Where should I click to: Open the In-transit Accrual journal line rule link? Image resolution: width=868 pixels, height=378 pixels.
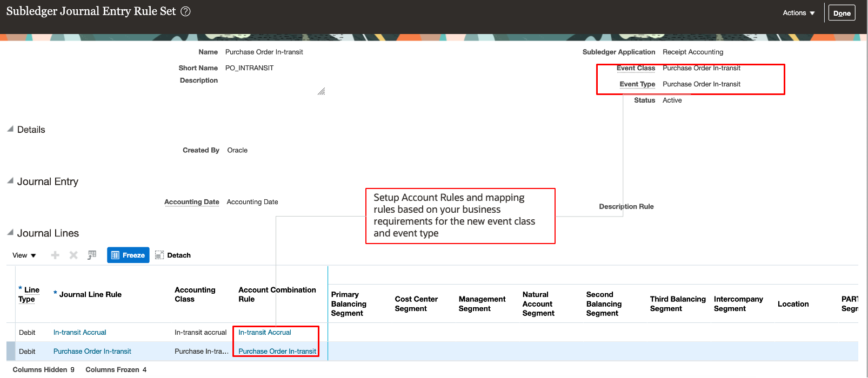coord(80,333)
